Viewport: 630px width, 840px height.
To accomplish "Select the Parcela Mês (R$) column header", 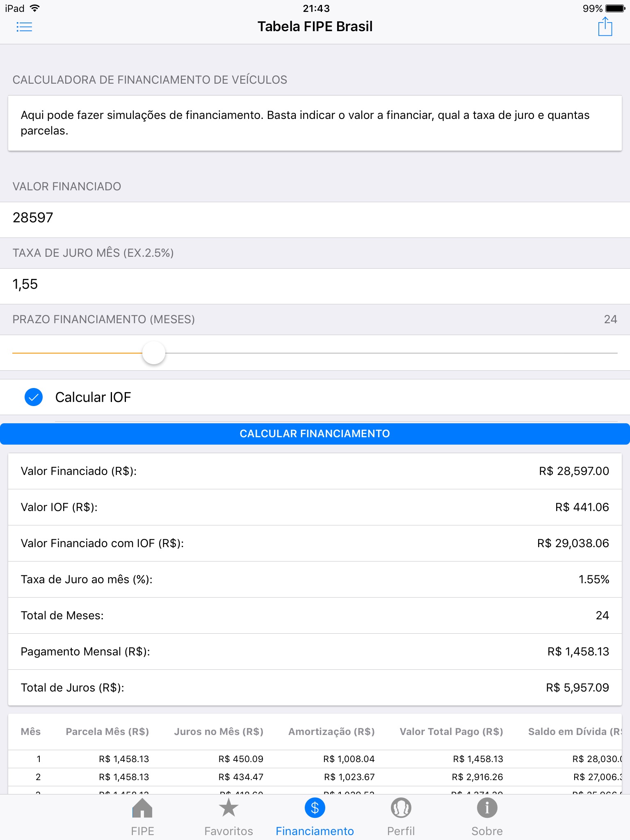I will click(x=107, y=732).
